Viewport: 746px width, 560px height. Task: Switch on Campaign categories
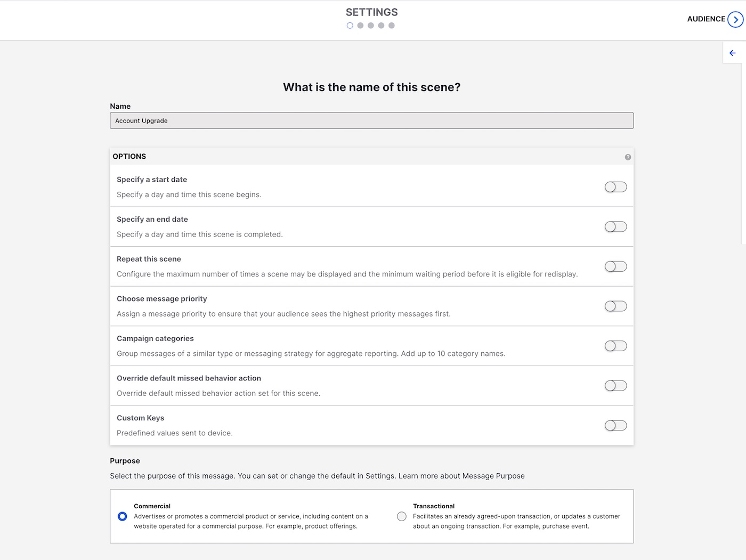coord(615,346)
